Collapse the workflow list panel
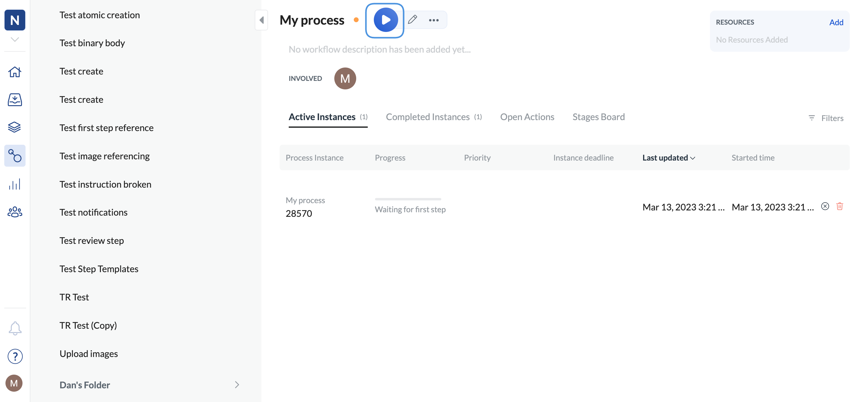Image resolution: width=868 pixels, height=402 pixels. coord(261,20)
